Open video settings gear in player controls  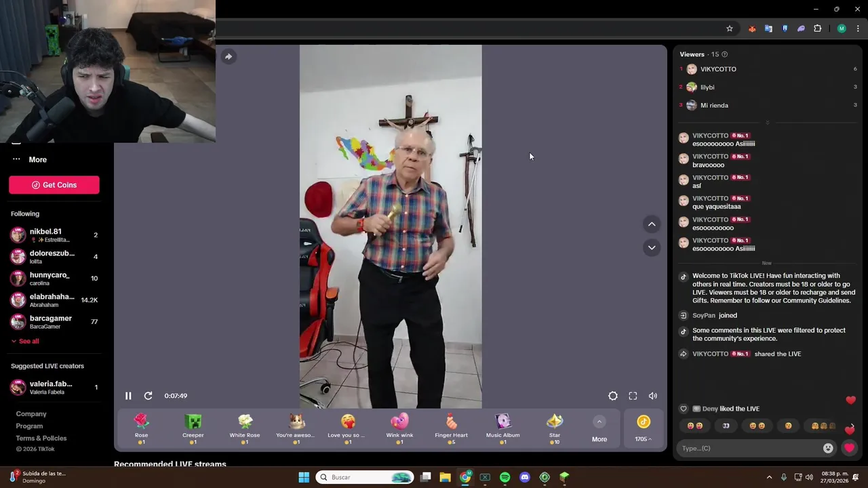[x=613, y=396]
